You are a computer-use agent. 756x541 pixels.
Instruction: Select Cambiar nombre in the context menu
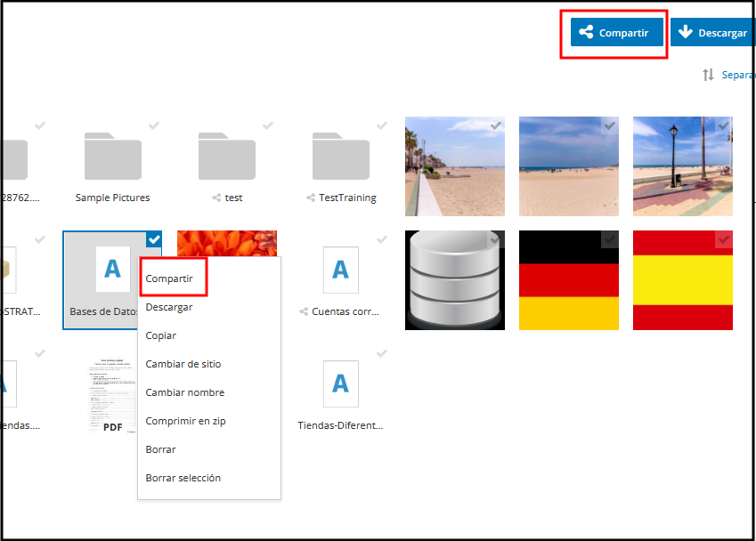pyautogui.click(x=185, y=392)
